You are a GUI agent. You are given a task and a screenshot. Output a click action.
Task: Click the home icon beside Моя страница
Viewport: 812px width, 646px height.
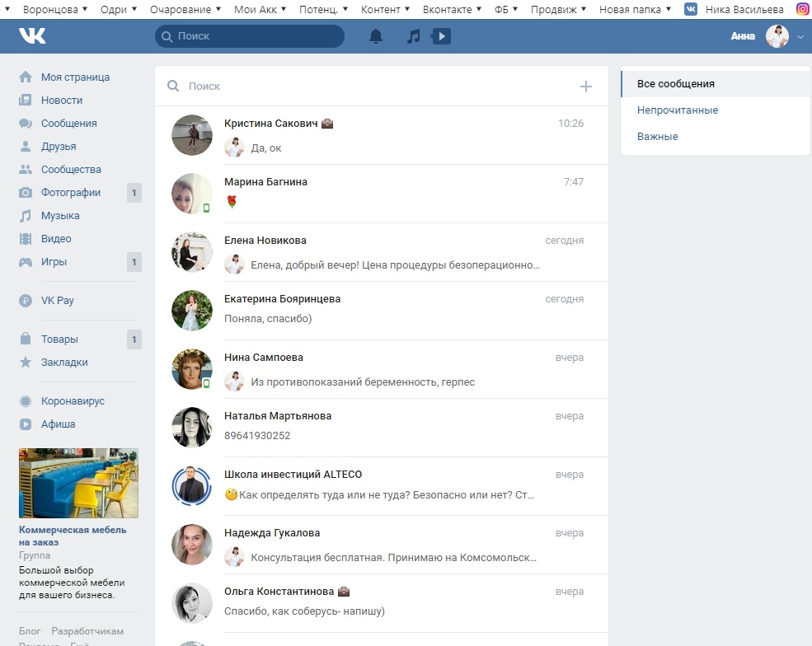(x=26, y=77)
